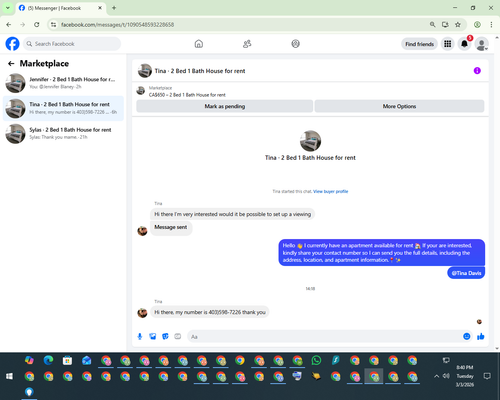Image resolution: width=500 pixels, height=400 pixels.
Task: Click Tina's viewing request message
Action: coord(232,214)
